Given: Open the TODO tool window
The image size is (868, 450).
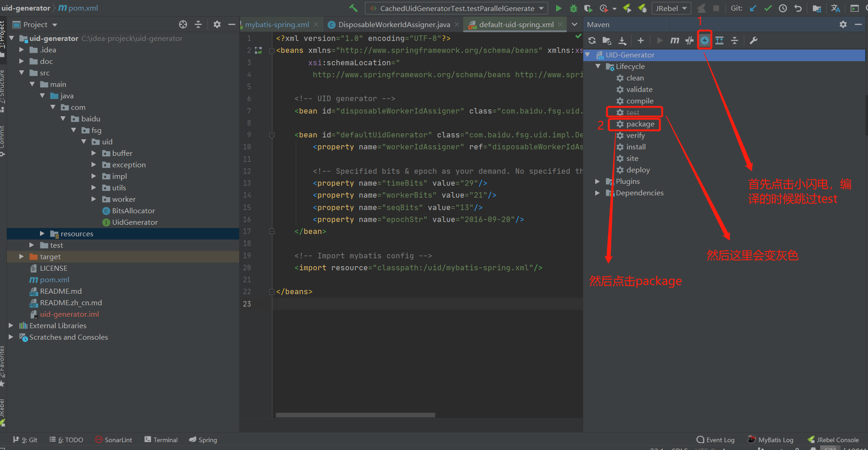Looking at the screenshot, I should coord(66,440).
